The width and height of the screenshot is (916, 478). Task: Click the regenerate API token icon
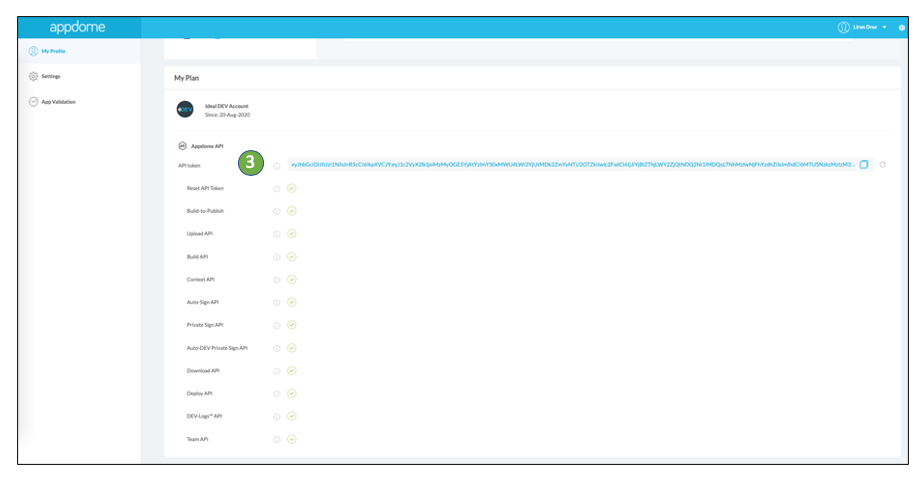[883, 165]
